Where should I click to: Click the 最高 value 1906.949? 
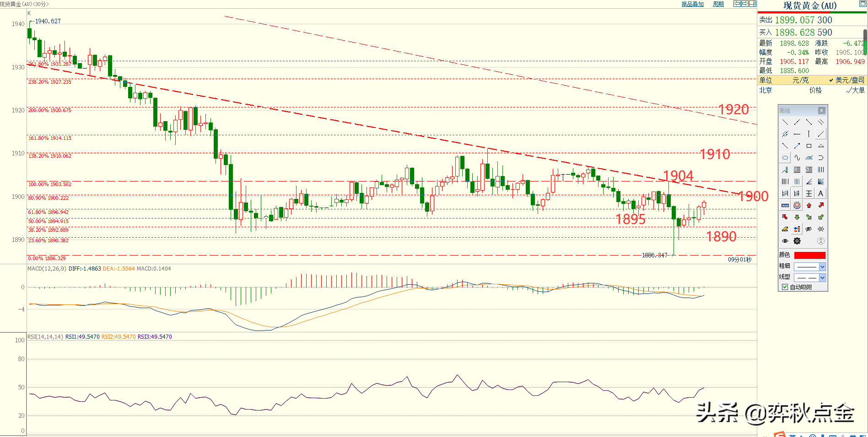pyautogui.click(x=850, y=62)
